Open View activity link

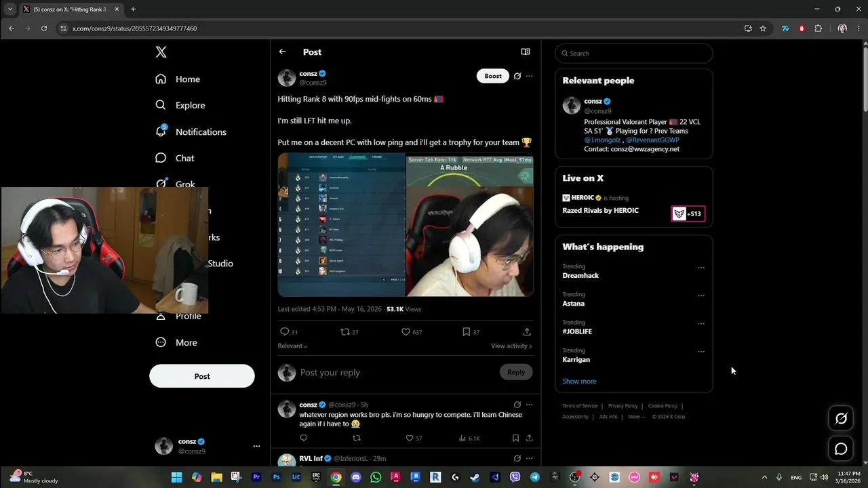[x=511, y=346]
